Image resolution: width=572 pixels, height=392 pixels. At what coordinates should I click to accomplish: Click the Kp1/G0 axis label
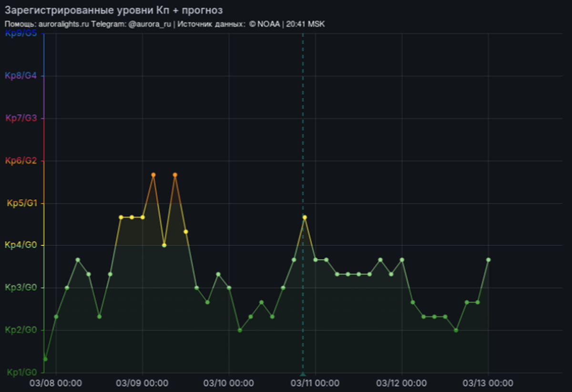21,372
